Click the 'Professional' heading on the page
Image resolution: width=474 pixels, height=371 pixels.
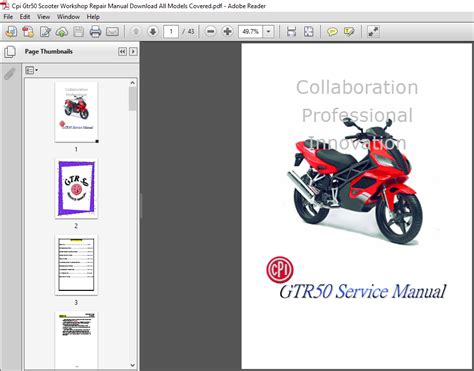(357, 115)
